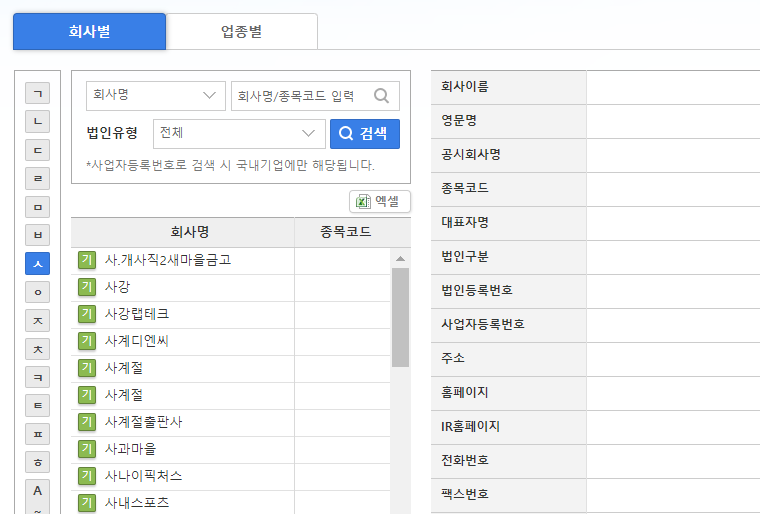This screenshot has height=514, width=760.
Task: Filter companies by ㅊ initial
Action: coord(37,349)
